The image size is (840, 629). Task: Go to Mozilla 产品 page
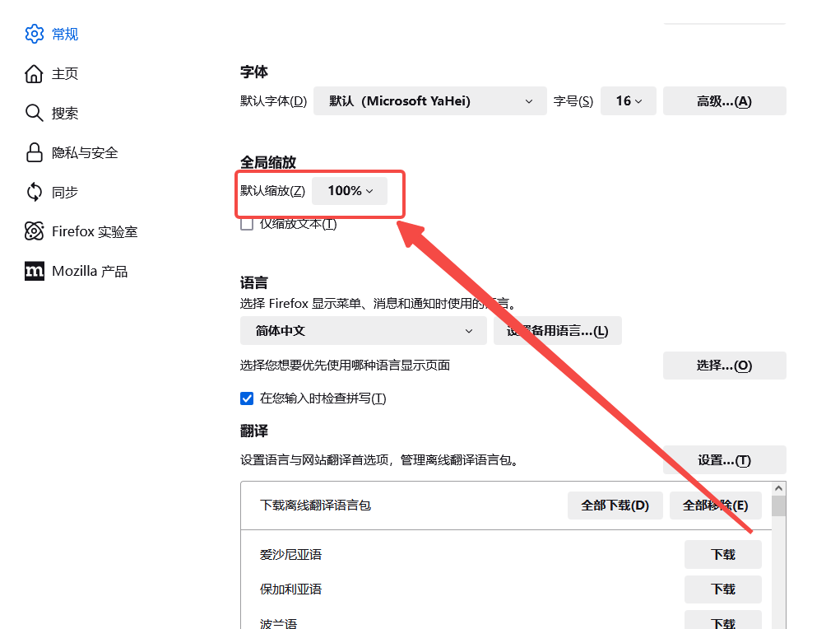point(90,272)
